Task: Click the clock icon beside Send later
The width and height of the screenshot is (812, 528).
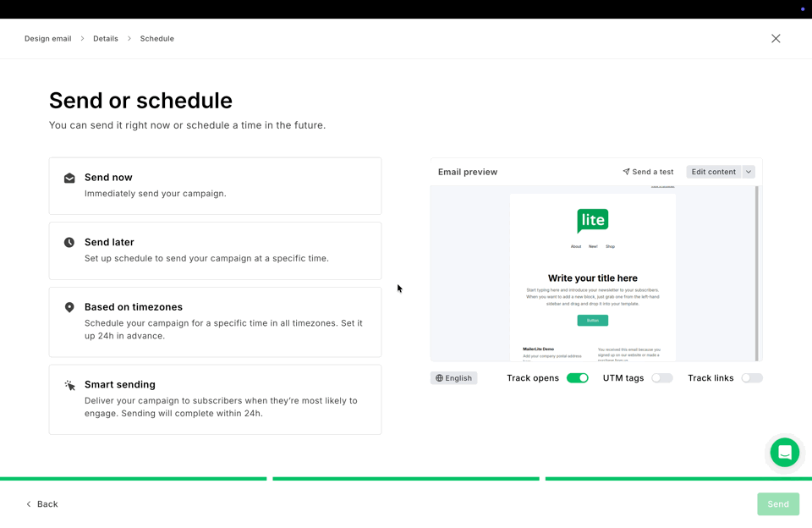Action: click(x=69, y=243)
